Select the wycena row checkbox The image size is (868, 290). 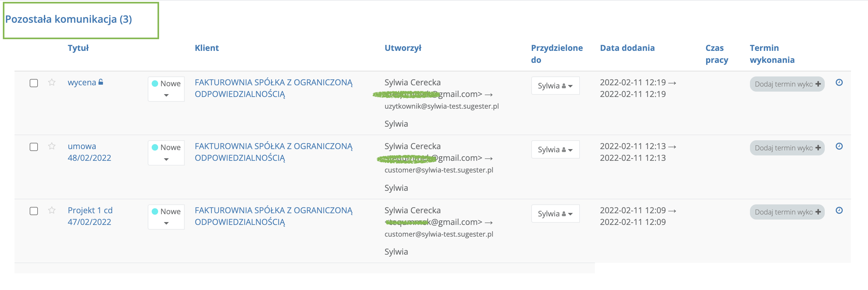[34, 83]
